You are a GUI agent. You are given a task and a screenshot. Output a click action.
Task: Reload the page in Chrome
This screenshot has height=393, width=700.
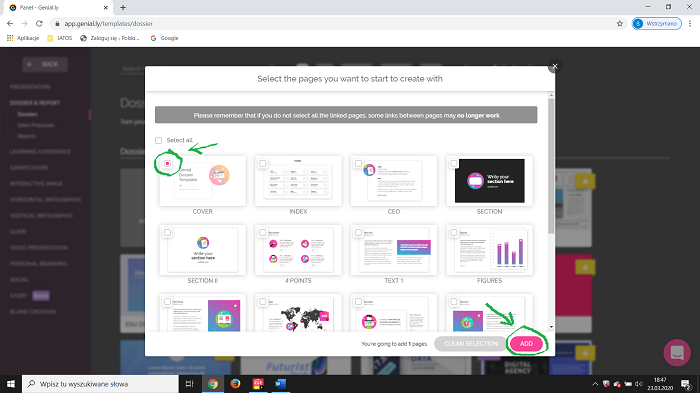point(39,24)
